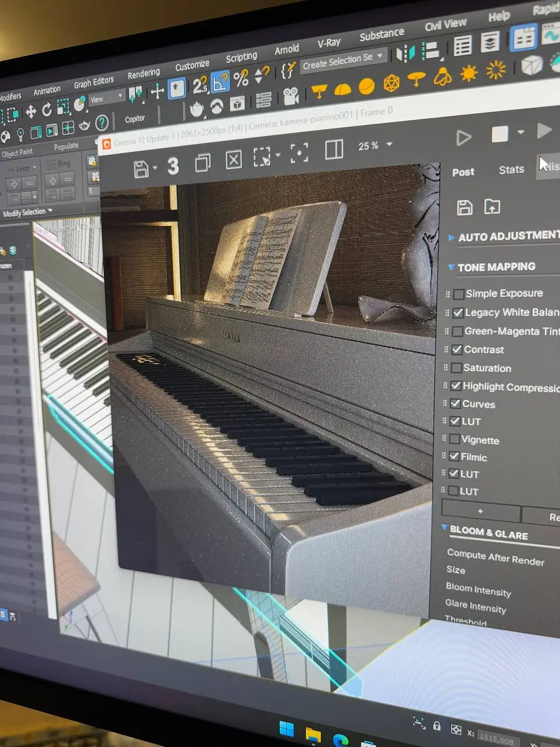
Task: Click the Windows Start button on taskbar
Action: coord(286,728)
